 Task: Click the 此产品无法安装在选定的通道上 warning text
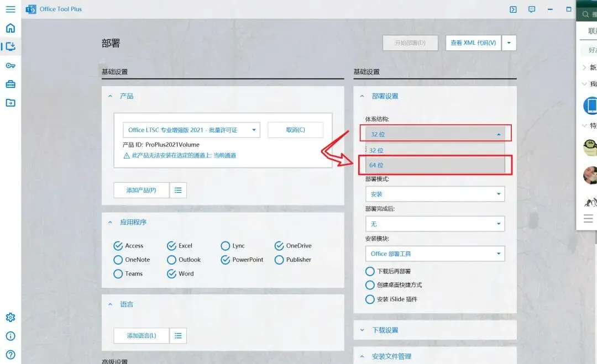(x=184, y=156)
